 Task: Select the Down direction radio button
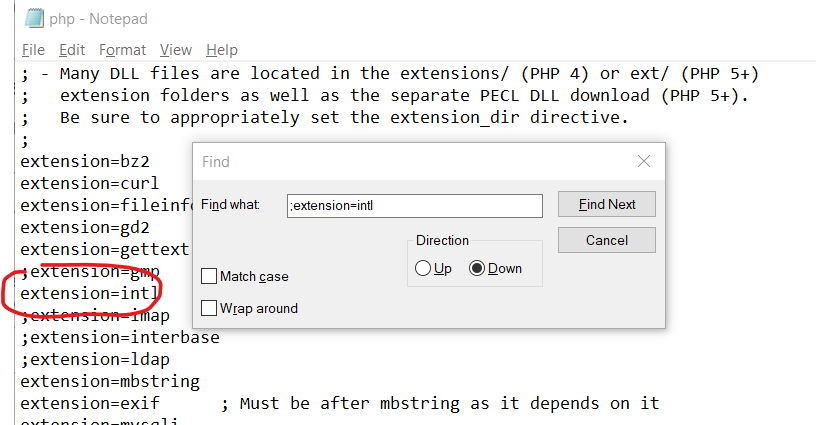point(477,268)
